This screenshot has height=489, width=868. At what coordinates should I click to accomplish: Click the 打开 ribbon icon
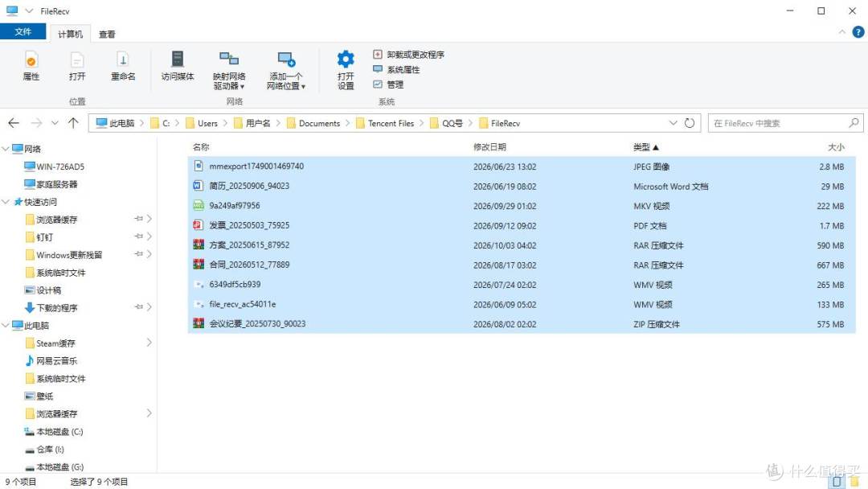(x=77, y=66)
